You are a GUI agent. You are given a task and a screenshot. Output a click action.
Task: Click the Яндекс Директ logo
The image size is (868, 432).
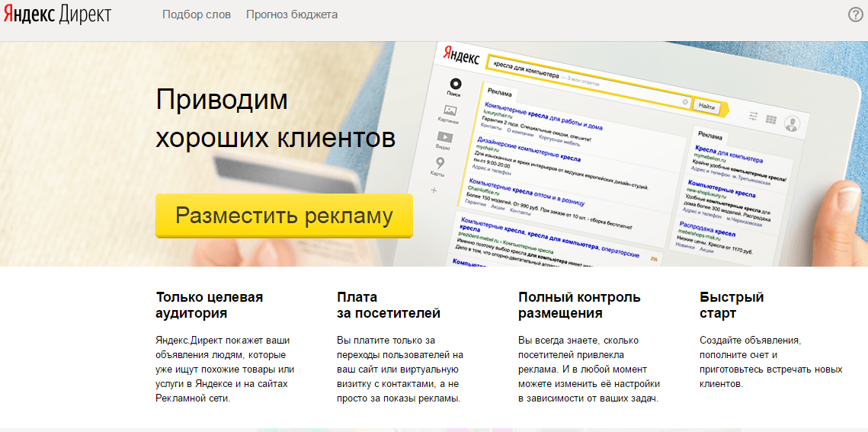click(x=56, y=15)
